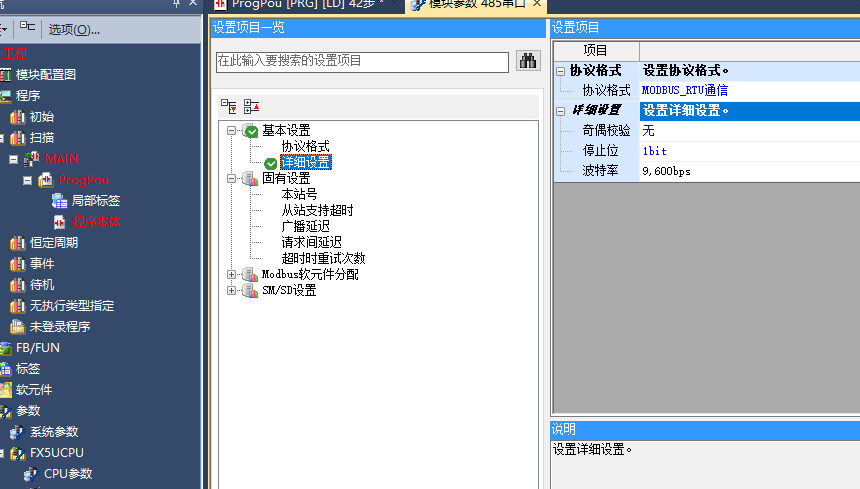Click the collapse-all tree icon above settings list
This screenshot has height=489, width=860.
(251, 105)
